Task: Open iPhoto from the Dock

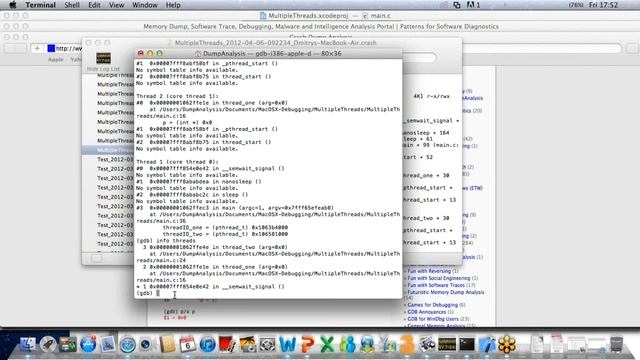Action: [x=247, y=344]
